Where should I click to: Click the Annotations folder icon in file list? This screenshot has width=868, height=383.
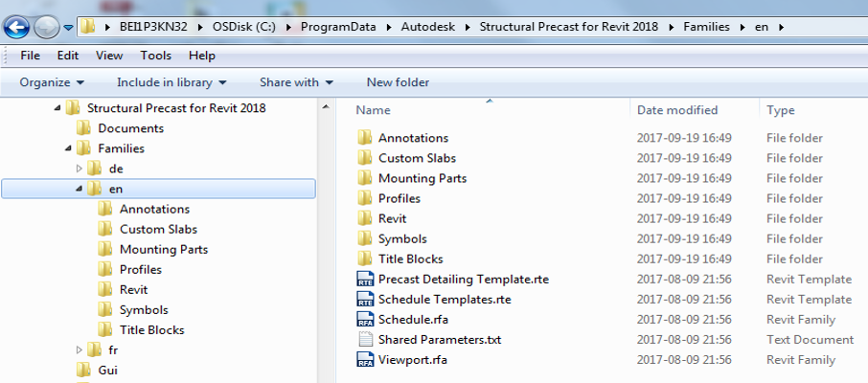364,138
